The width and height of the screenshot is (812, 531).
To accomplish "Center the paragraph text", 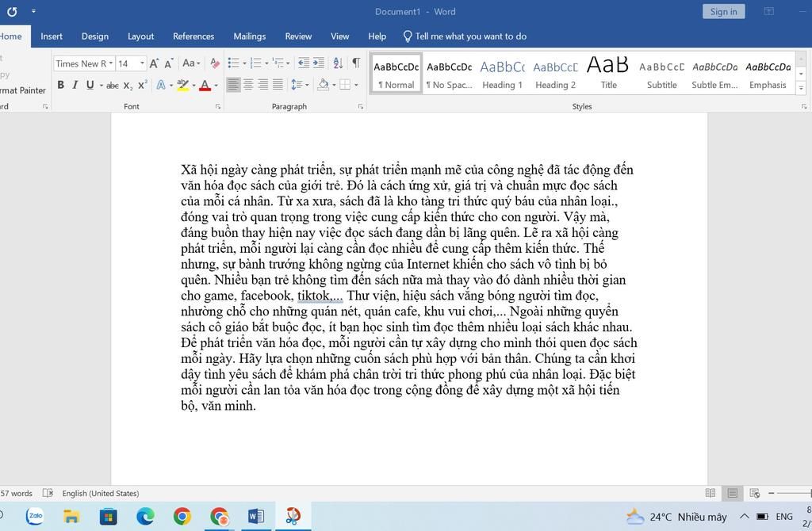I will tap(248, 85).
